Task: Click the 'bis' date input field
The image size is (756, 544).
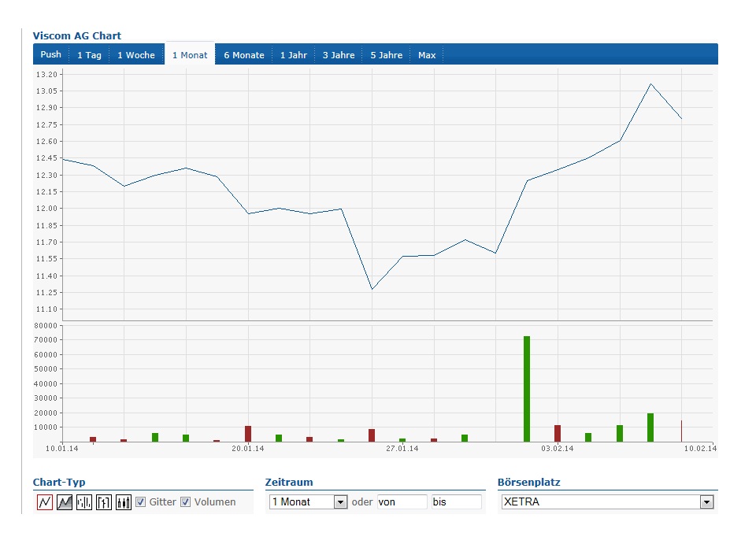Action: coord(455,502)
